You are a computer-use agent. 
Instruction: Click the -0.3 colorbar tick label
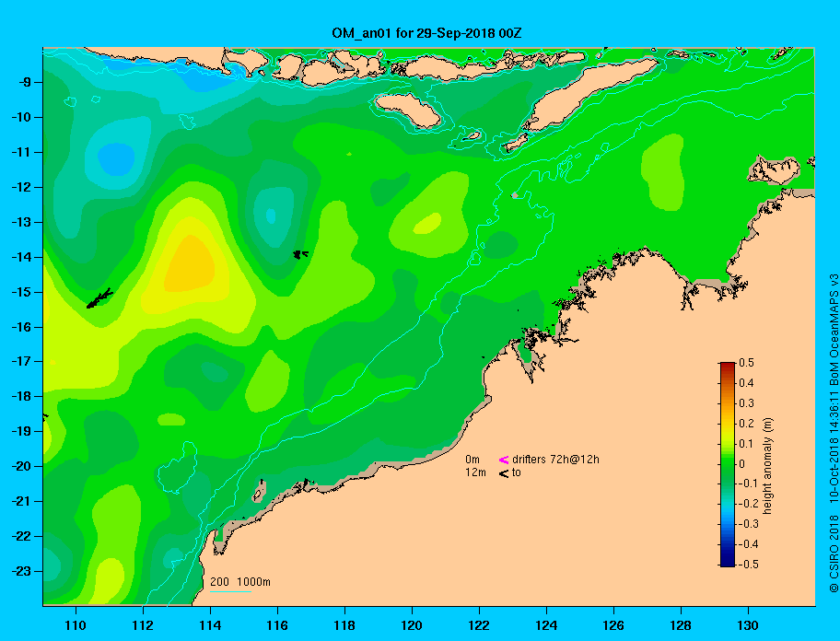(749, 524)
